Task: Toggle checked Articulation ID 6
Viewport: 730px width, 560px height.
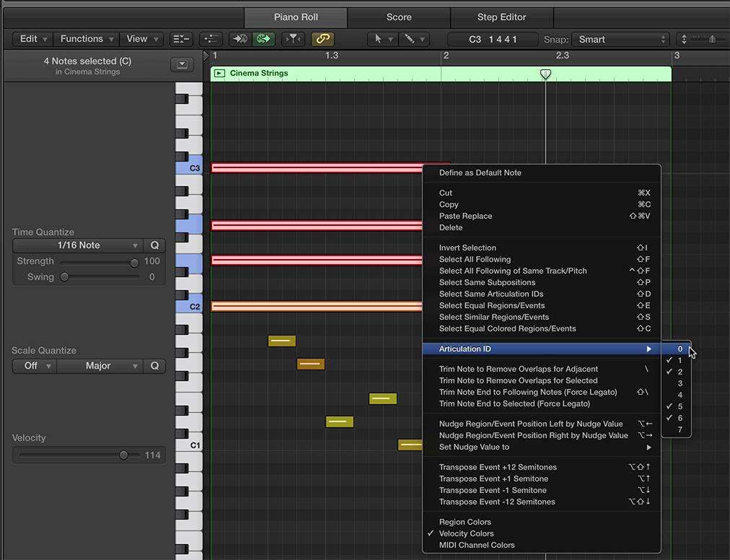Action: click(677, 418)
